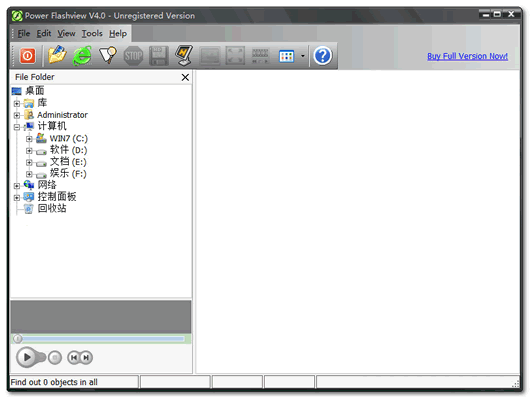Click the monitor wallpaper toolbar icon
The height and width of the screenshot is (399, 530).
pyautogui.click(x=184, y=56)
